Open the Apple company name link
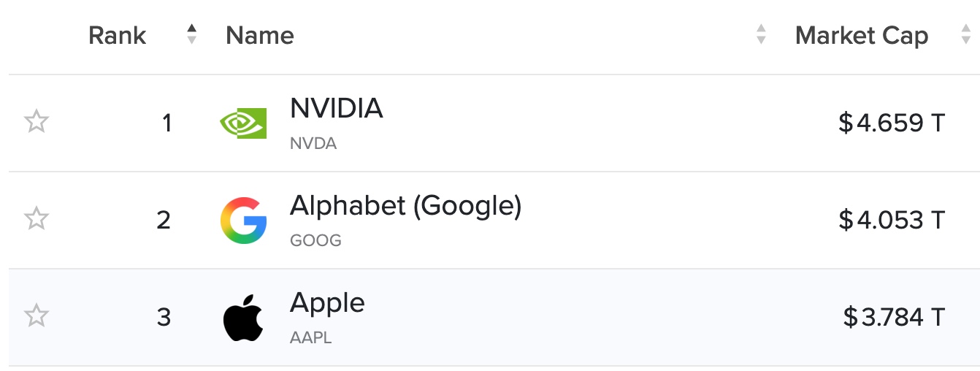 click(x=327, y=303)
